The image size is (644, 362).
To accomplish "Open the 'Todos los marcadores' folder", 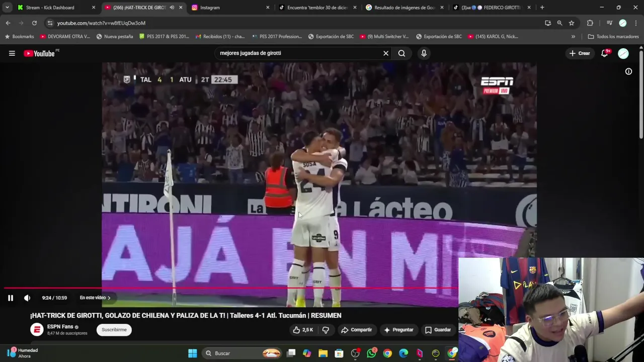I will pos(613,37).
